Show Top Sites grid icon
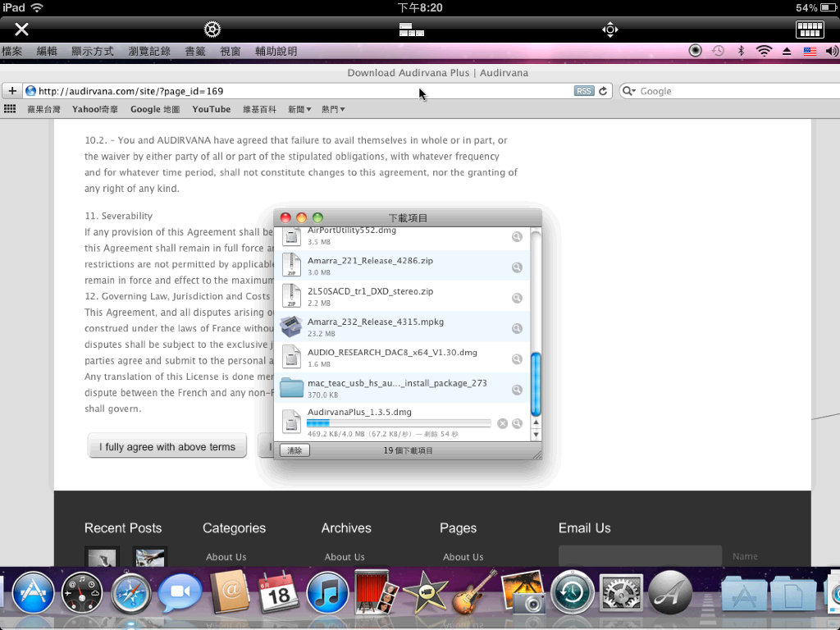The width and height of the screenshot is (840, 630). pyautogui.click(x=10, y=109)
